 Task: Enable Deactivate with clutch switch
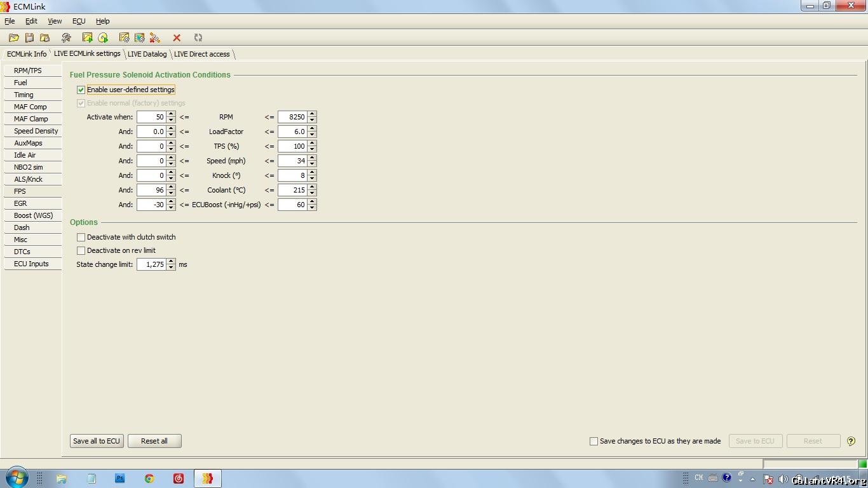pos(81,237)
